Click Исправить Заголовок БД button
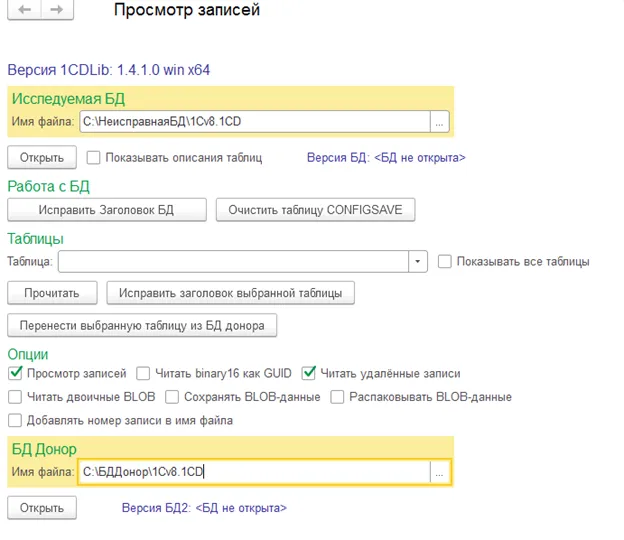The width and height of the screenshot is (624, 540). [x=107, y=210]
